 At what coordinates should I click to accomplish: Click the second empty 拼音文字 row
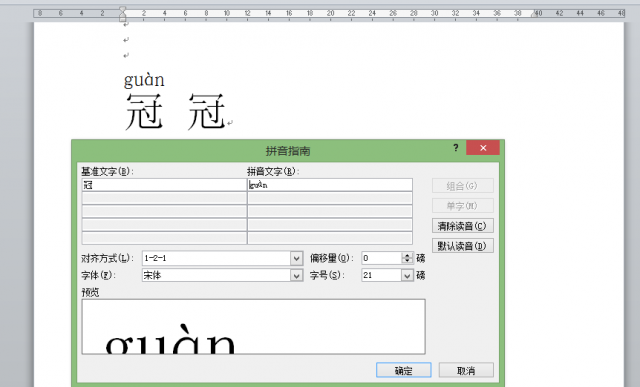(x=330, y=211)
